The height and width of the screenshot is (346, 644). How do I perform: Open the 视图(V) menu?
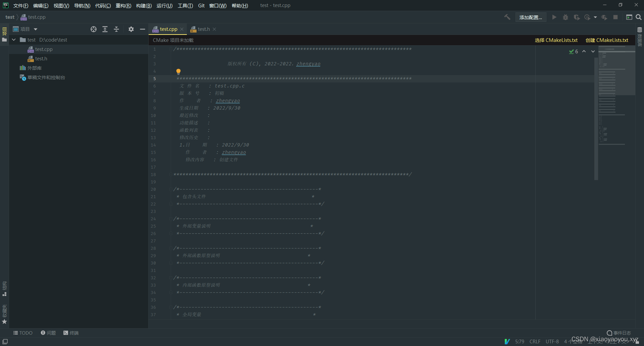click(61, 6)
